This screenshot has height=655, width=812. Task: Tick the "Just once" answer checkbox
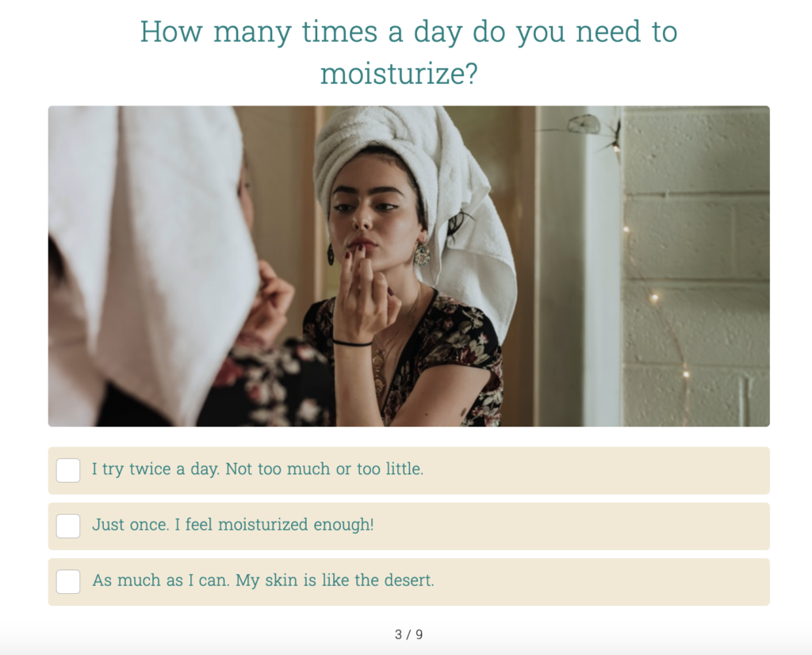coord(68,526)
